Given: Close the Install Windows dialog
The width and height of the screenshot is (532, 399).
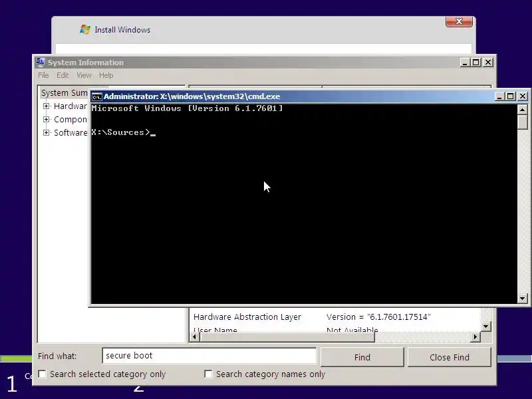Looking at the screenshot, I should (x=459, y=21).
